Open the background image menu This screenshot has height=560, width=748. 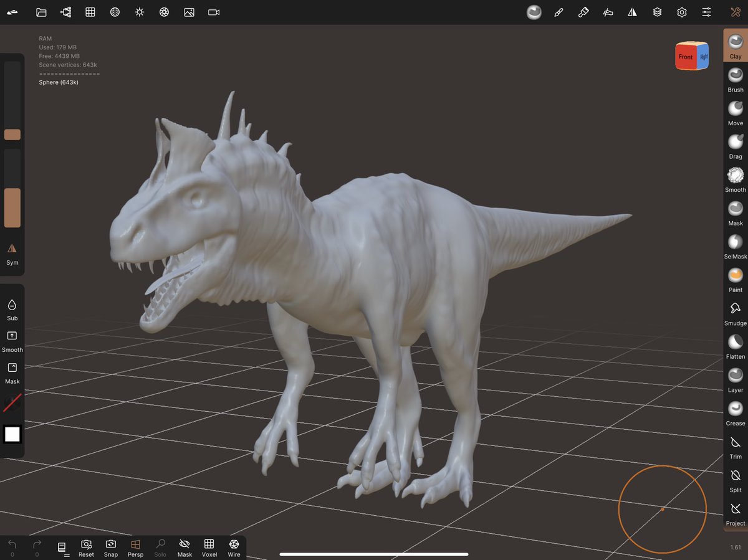[x=189, y=12]
